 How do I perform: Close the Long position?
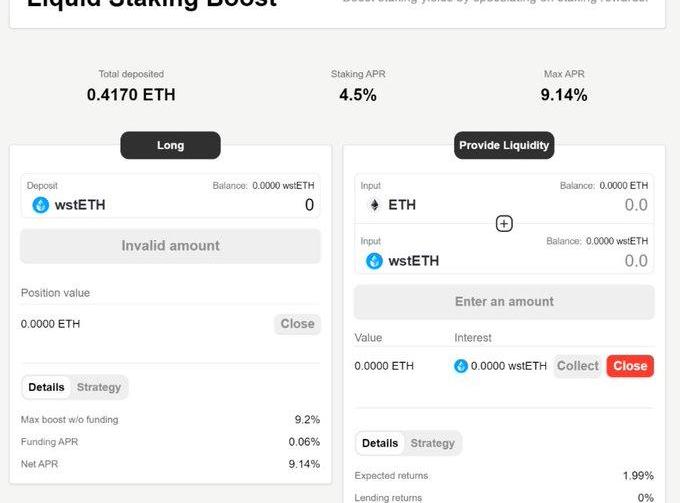[x=297, y=324]
